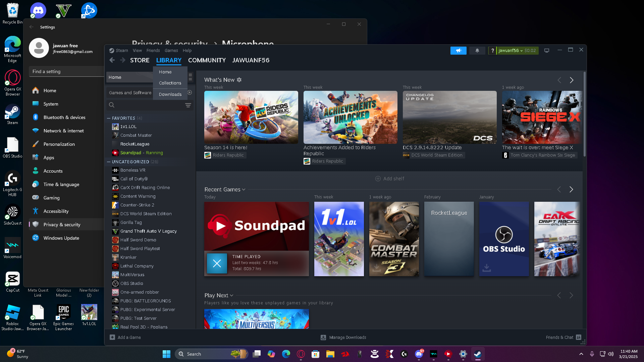
Task: Open the library advanced filter icon
Action: (x=188, y=105)
